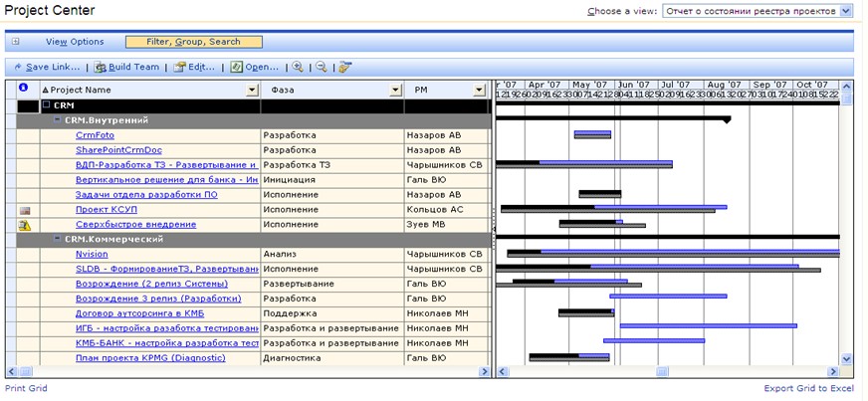Click the left arrow of Gantt horizontal scrollbar
This screenshot has width=868, height=401.
tap(501, 372)
